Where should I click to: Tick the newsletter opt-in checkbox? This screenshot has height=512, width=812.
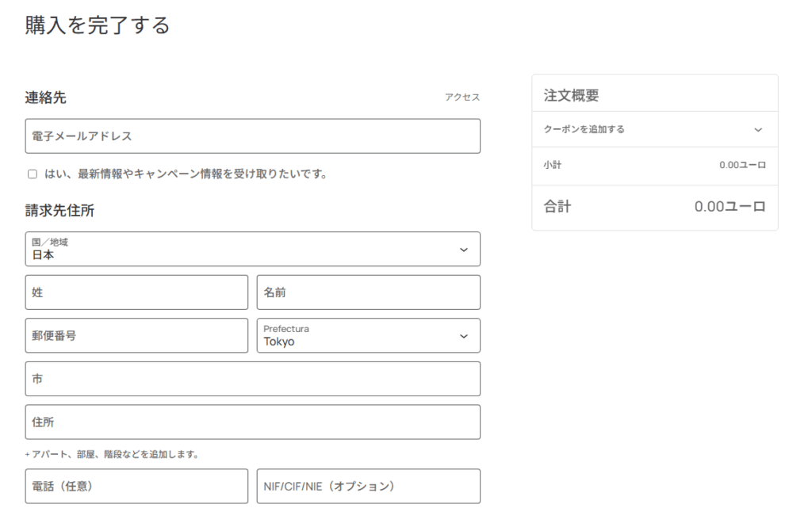[x=33, y=174]
